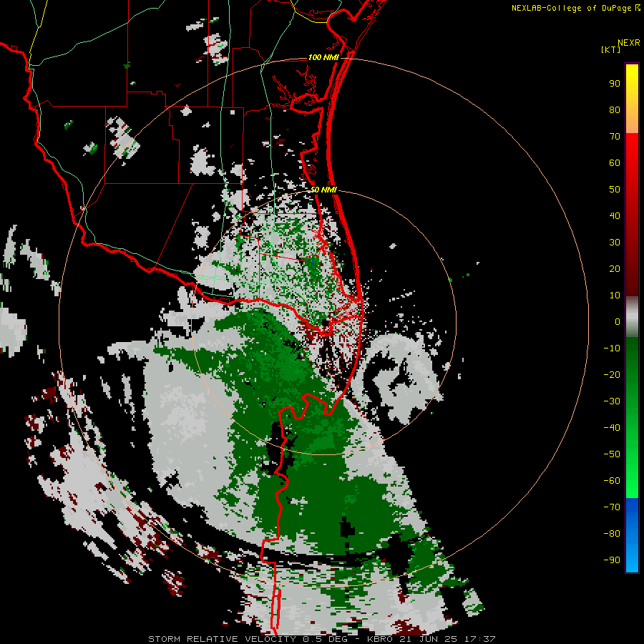Click the -40 value on the velocity scale
This screenshot has width=644, height=644.
(612, 428)
